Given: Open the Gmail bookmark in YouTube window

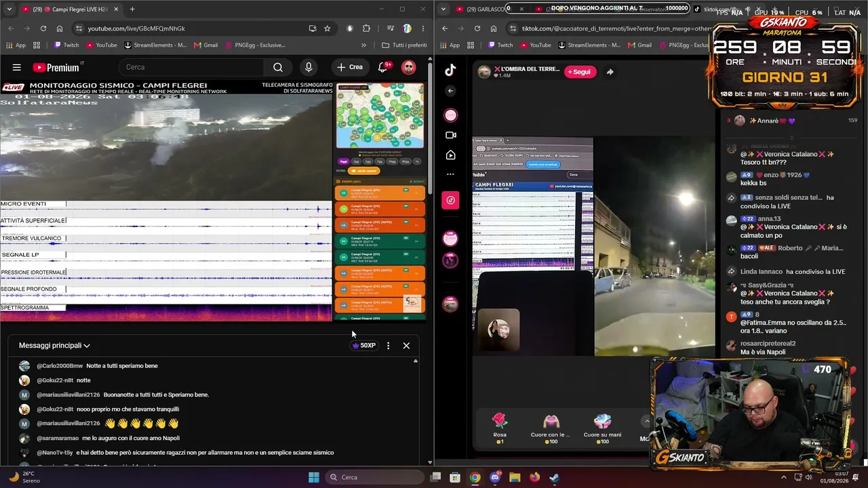Looking at the screenshot, I should coord(205,45).
